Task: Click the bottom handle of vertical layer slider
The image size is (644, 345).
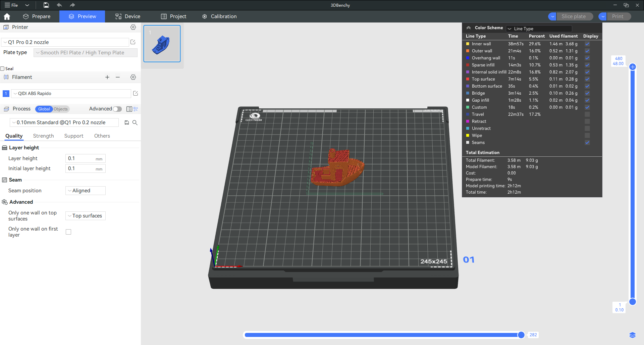Action: [x=633, y=302]
